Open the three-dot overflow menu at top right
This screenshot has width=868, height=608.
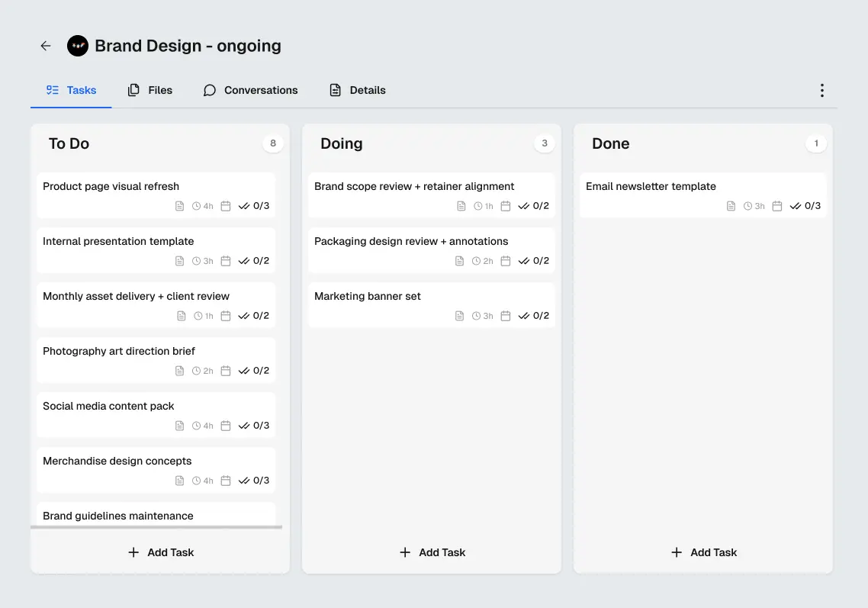click(x=821, y=90)
